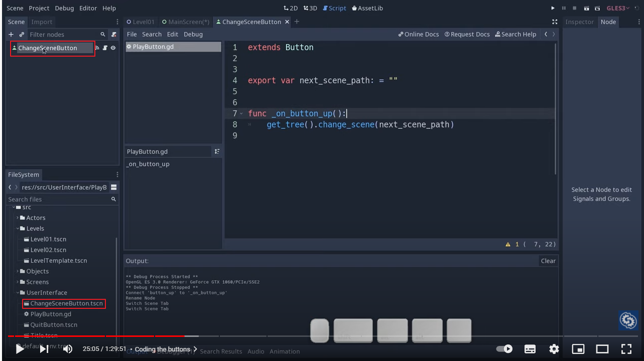Switch to the Import dock tab
The width and height of the screenshot is (644, 361).
pyautogui.click(x=42, y=22)
